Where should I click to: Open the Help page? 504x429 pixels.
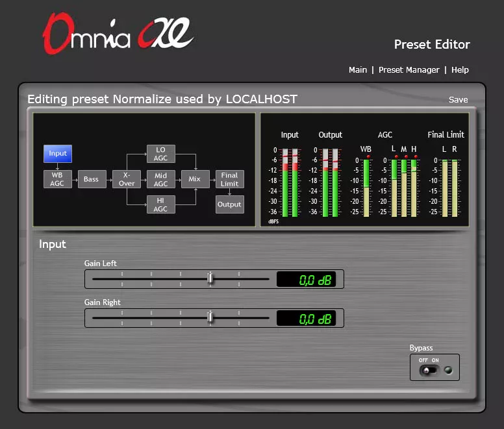(460, 70)
